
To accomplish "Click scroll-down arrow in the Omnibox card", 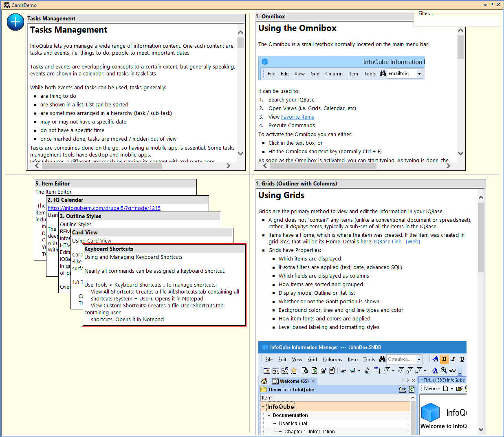I will (460, 154).
